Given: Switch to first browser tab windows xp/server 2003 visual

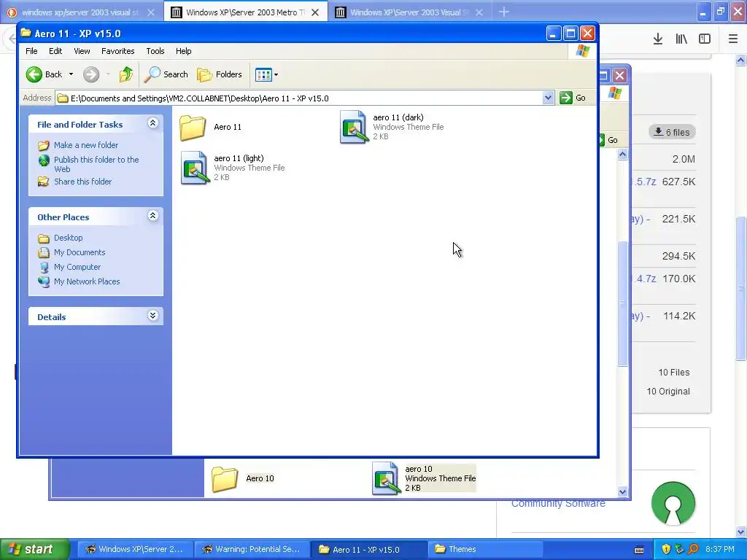Looking at the screenshot, I should coord(80,12).
